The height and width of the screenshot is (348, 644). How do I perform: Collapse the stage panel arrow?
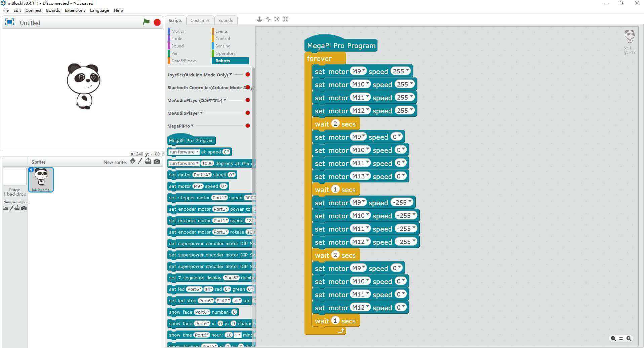click(x=163, y=153)
